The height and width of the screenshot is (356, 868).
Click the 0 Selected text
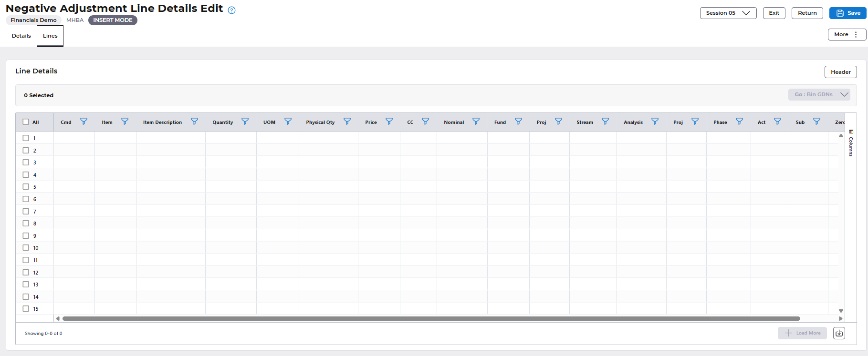click(x=39, y=95)
